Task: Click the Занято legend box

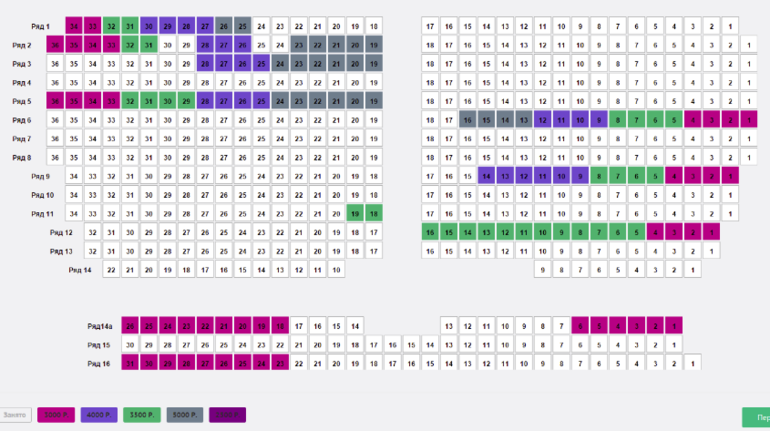Action: [x=16, y=414]
